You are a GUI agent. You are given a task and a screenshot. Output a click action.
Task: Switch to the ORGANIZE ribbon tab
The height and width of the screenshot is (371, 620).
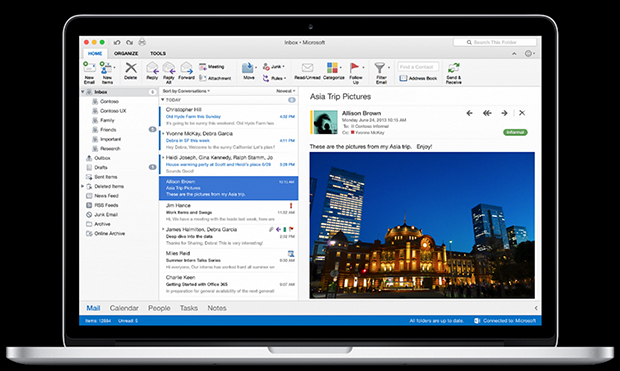click(126, 53)
